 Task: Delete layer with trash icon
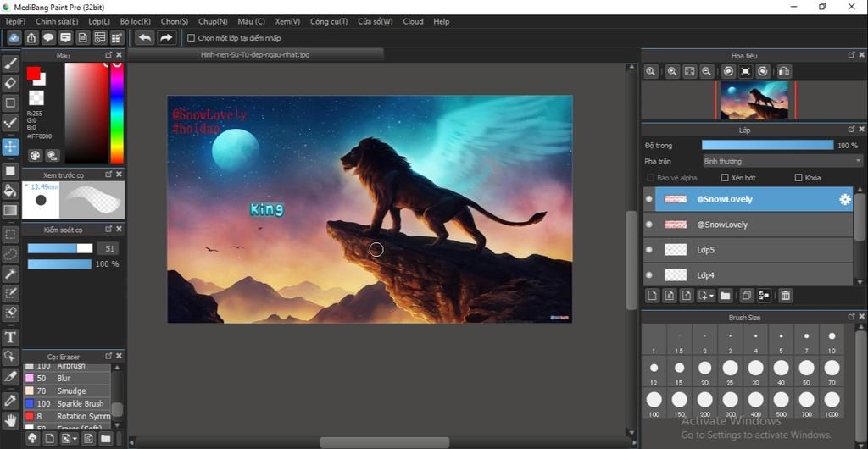coord(785,296)
